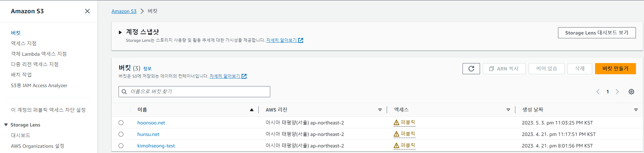Click the region cell for hoonsoo.net row
The height and width of the screenshot is (153, 644).
305,123
